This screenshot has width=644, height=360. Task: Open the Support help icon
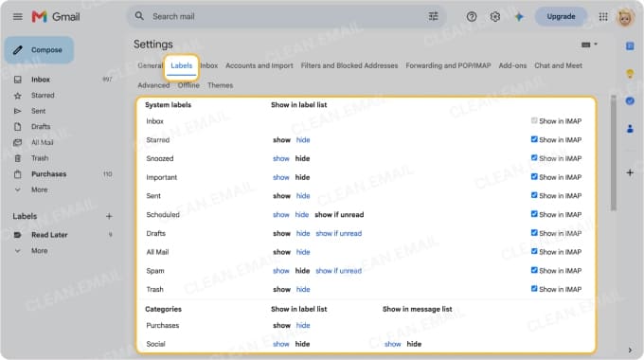pos(472,16)
